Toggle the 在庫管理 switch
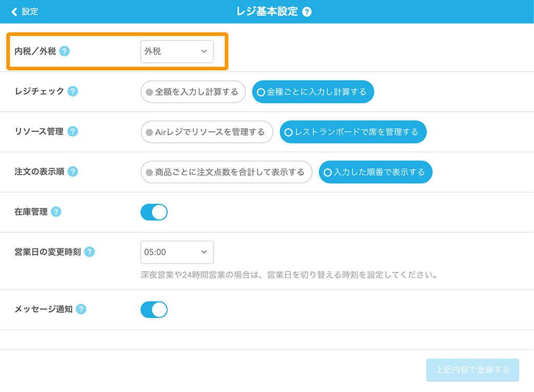This screenshot has width=534, height=392. point(154,212)
